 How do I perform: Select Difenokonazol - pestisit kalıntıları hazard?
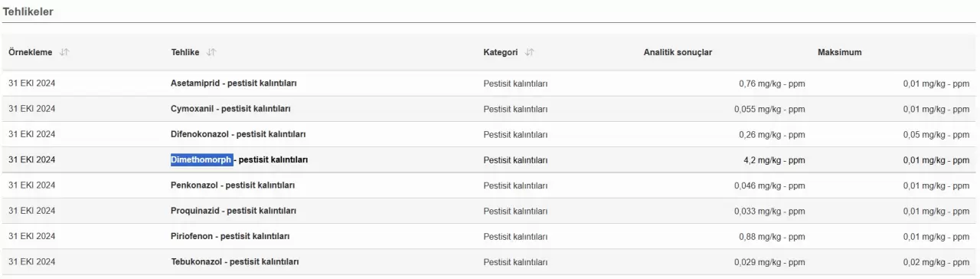click(238, 134)
